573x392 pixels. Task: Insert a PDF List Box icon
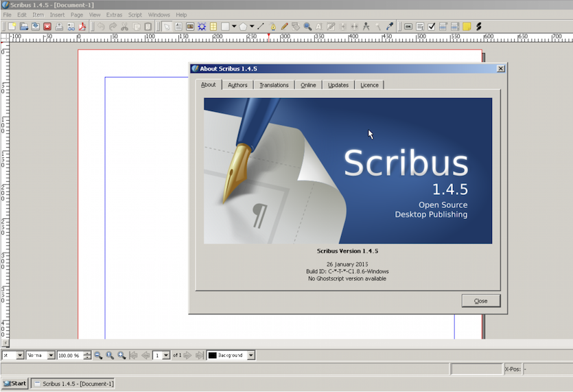click(x=455, y=26)
